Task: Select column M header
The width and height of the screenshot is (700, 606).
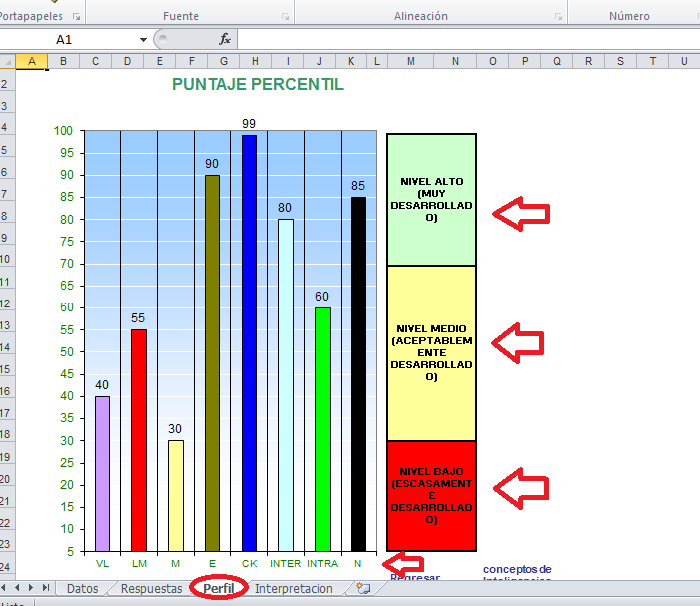Action: (411, 62)
